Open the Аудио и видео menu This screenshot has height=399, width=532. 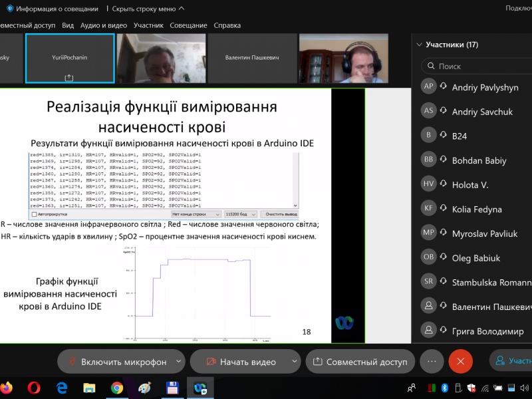point(103,25)
